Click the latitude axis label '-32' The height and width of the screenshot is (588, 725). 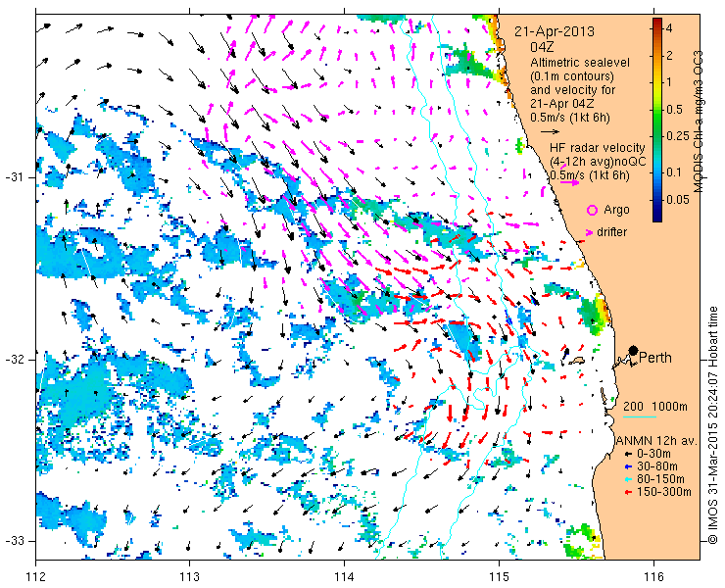pyautogui.click(x=16, y=360)
